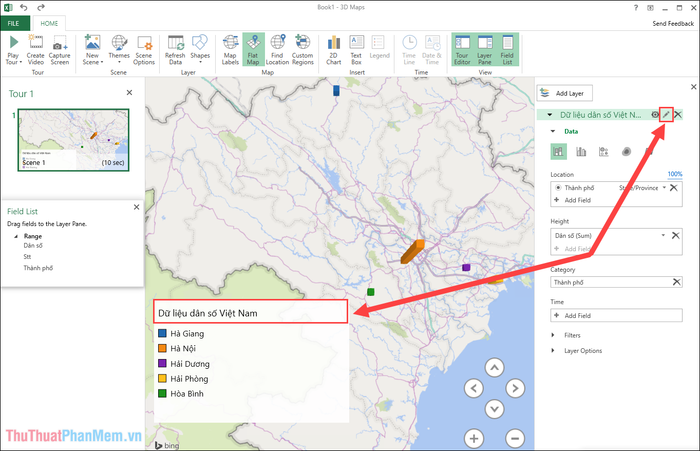Viewport: 700px width, 451px height.
Task: Toggle Tour Editor pane
Action: (462, 50)
